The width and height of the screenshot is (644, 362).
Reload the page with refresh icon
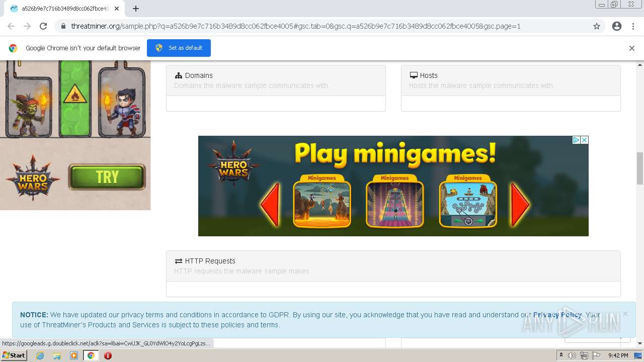(43, 26)
